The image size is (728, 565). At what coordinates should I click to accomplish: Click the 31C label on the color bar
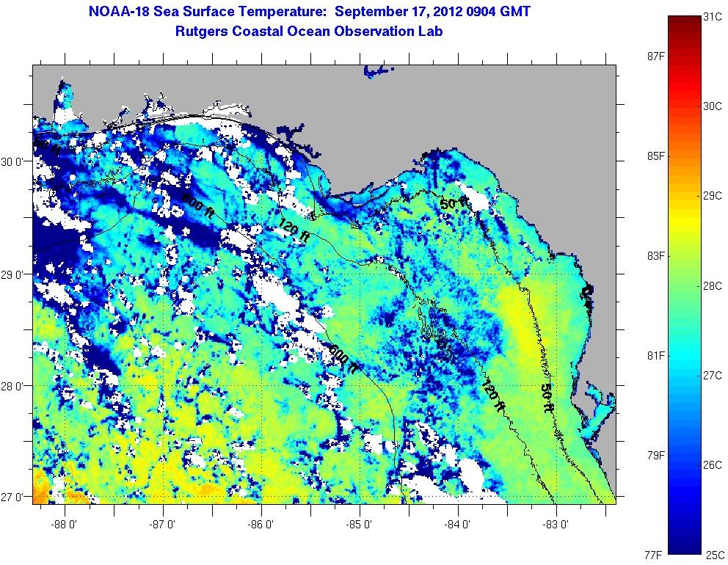point(711,16)
